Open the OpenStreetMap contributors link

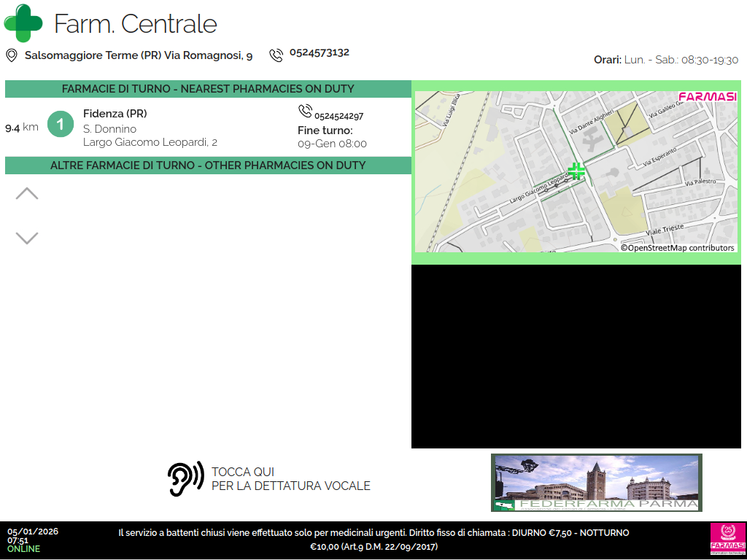point(678,248)
